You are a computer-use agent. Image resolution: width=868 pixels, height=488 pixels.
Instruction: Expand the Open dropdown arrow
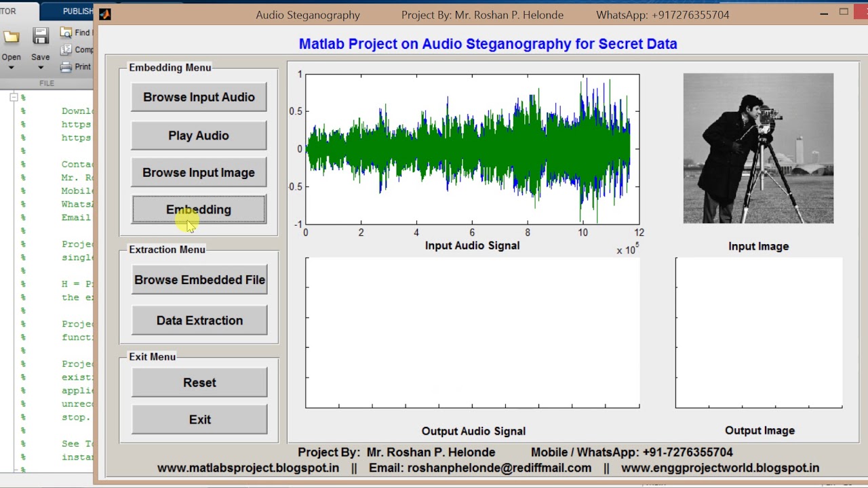click(11, 68)
